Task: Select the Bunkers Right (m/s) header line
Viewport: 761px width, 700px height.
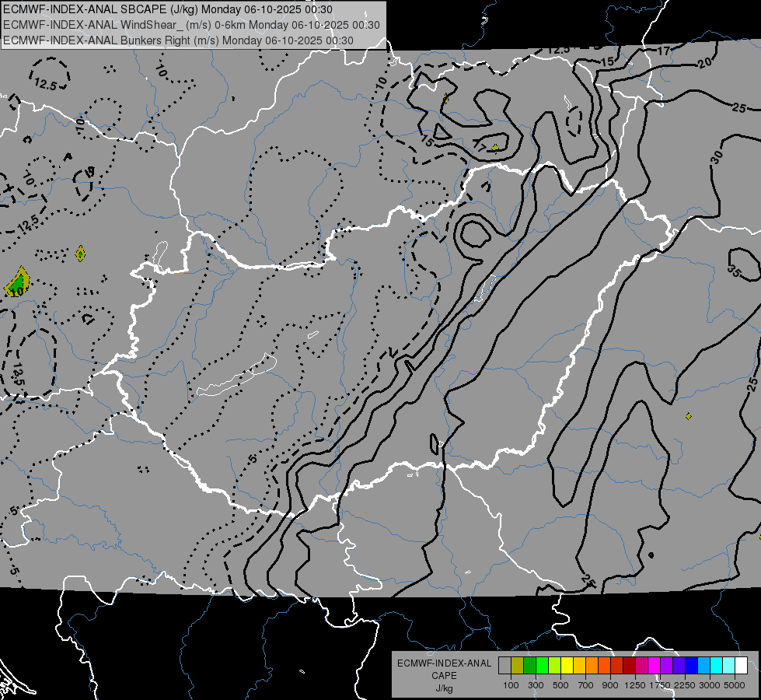Action: [x=178, y=40]
